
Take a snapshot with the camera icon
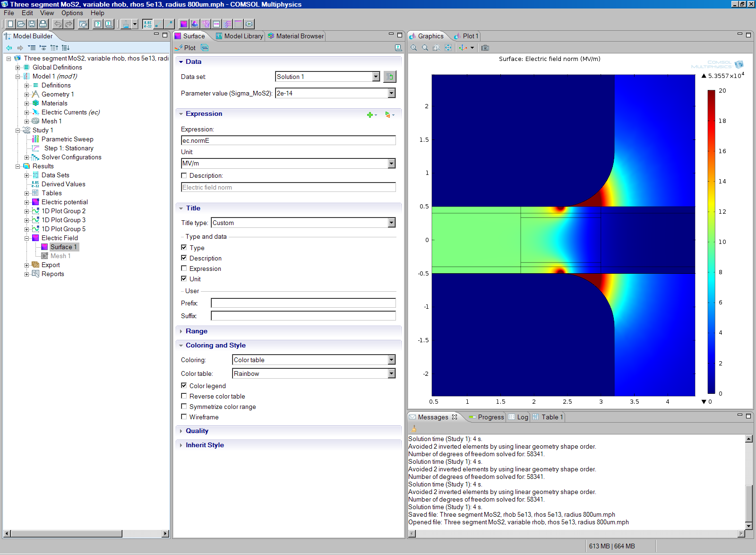click(485, 48)
